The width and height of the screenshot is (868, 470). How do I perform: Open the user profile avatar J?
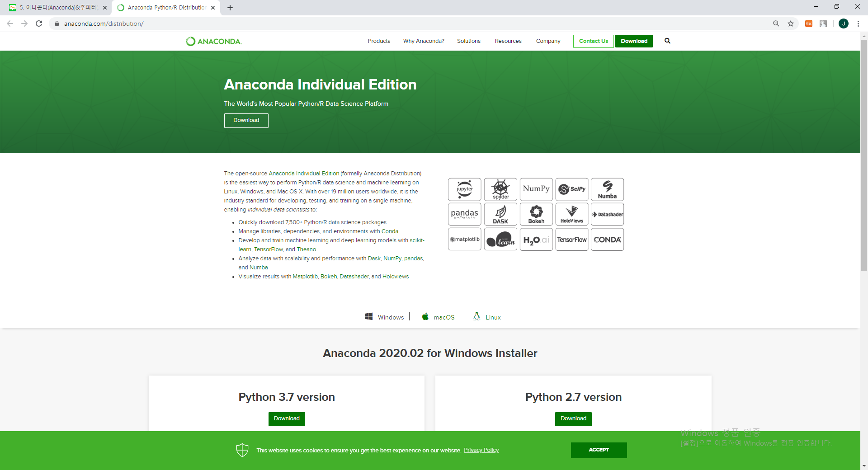coord(844,23)
